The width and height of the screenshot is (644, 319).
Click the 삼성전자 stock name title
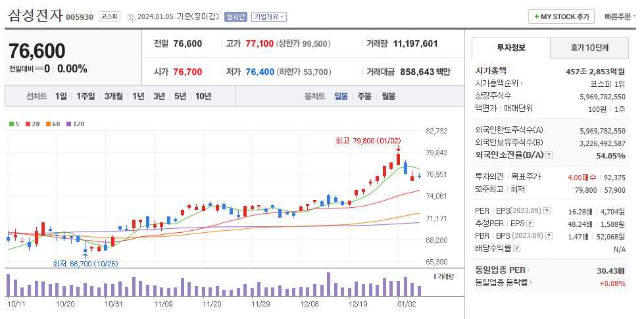tap(36, 16)
